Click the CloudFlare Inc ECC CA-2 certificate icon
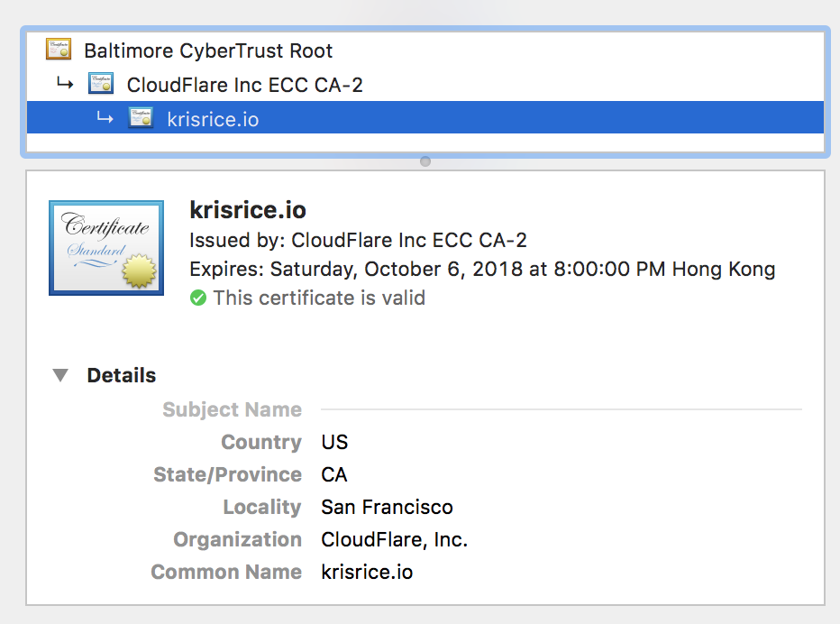The image size is (840, 624). (101, 83)
